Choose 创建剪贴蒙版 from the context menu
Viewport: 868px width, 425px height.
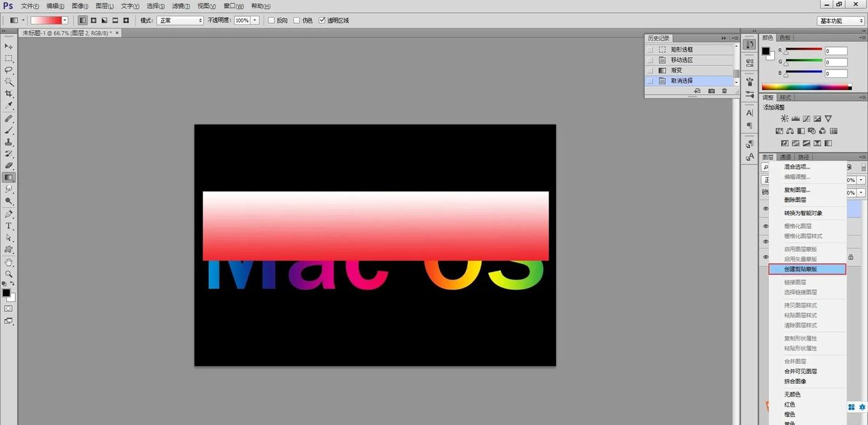[807, 270]
